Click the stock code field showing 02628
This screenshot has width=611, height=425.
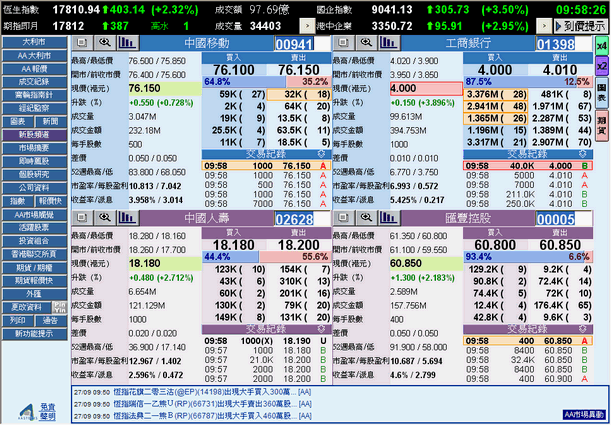point(302,219)
